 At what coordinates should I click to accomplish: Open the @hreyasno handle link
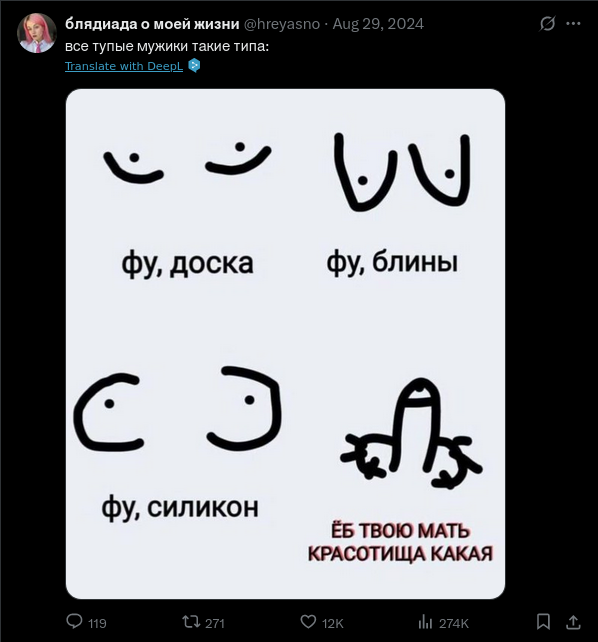coord(282,24)
